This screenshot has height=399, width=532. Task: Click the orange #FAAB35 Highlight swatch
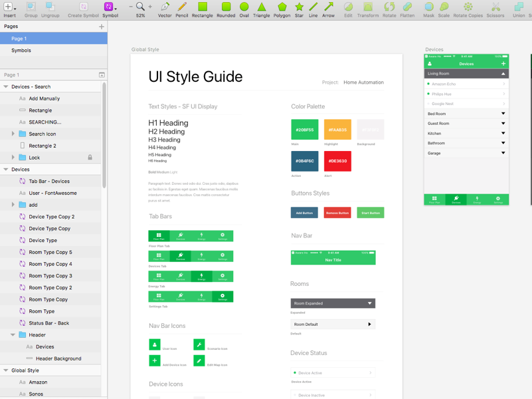point(337,130)
